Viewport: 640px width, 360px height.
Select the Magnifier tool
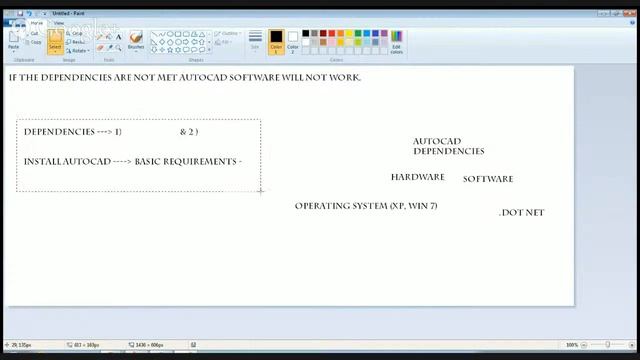118,48
